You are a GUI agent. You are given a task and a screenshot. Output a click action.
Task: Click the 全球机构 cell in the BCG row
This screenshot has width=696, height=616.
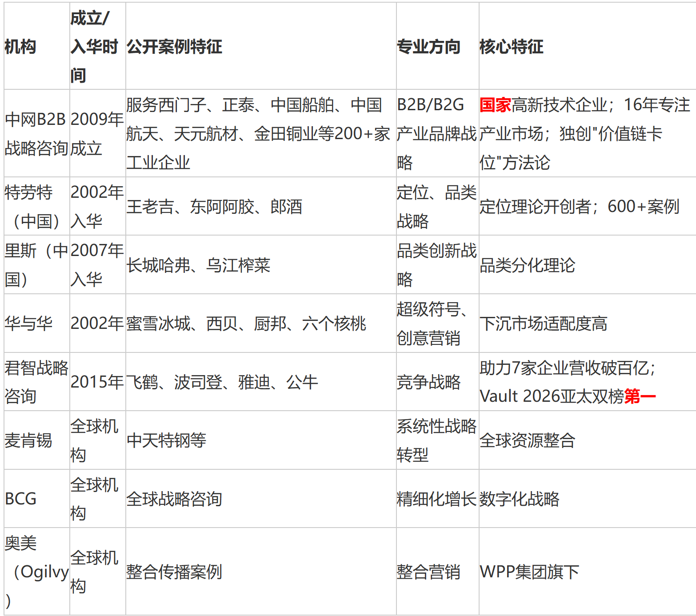pos(98,499)
